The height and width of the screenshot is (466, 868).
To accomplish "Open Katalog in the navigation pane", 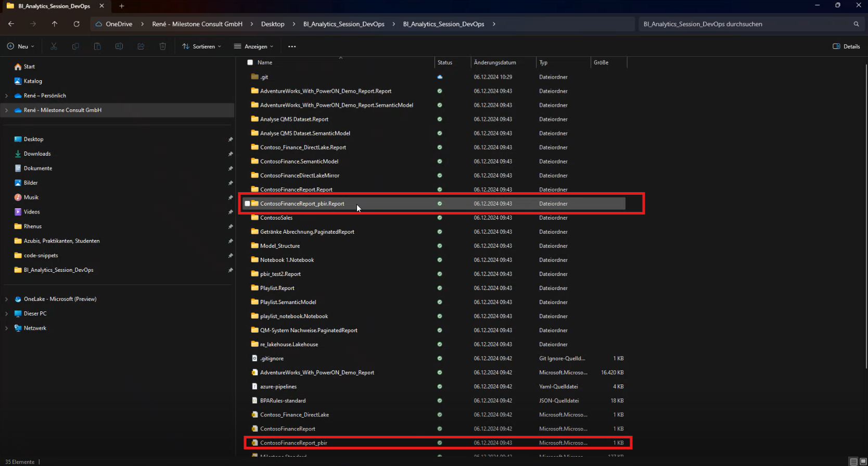I will click(x=33, y=81).
